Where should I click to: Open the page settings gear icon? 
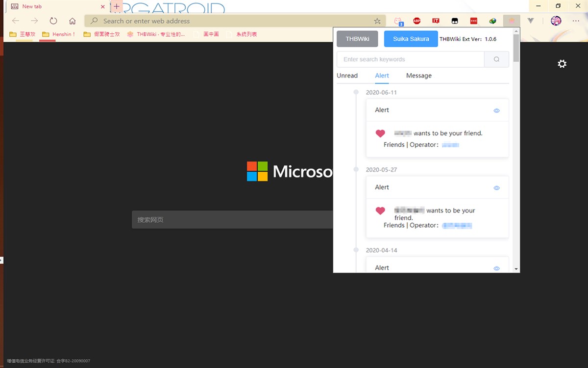click(562, 64)
